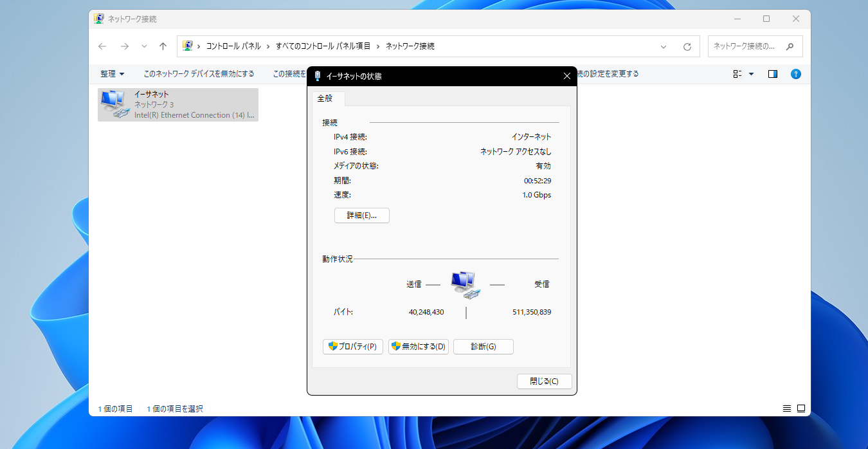The height and width of the screenshot is (449, 868).
Task: Open the view options dropdown arrow
Action: pyautogui.click(x=751, y=74)
